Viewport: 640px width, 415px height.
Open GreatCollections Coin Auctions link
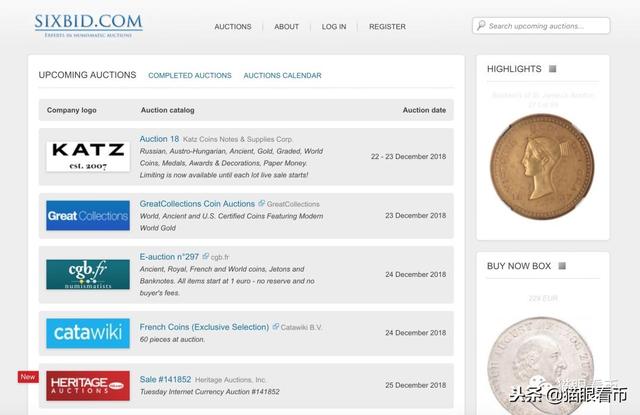pos(197,204)
